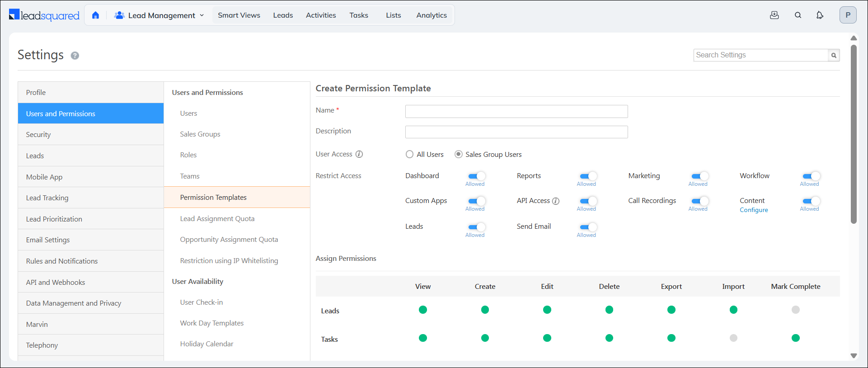Toggle Send Email access switch
Viewport: 868px width, 368px height.
pyautogui.click(x=588, y=227)
